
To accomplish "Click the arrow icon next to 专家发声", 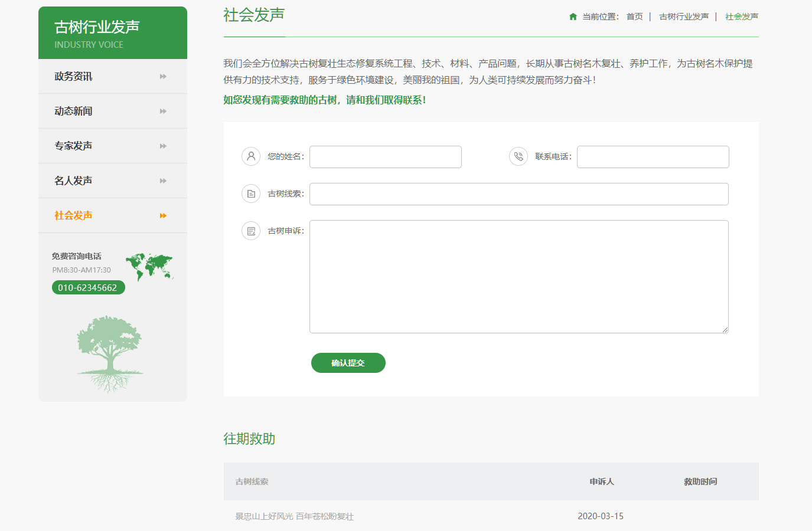I will 163,146.
